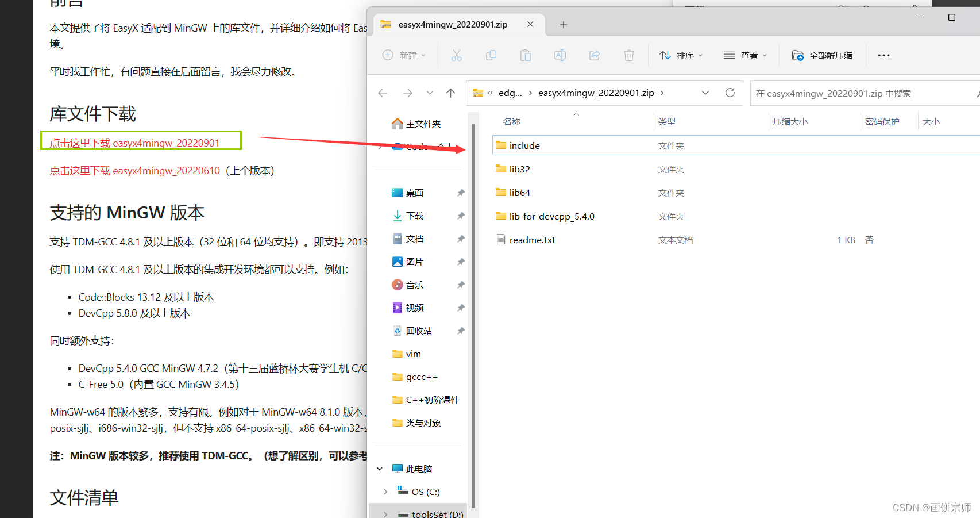Select 此电脑 in navigation tree

412,469
